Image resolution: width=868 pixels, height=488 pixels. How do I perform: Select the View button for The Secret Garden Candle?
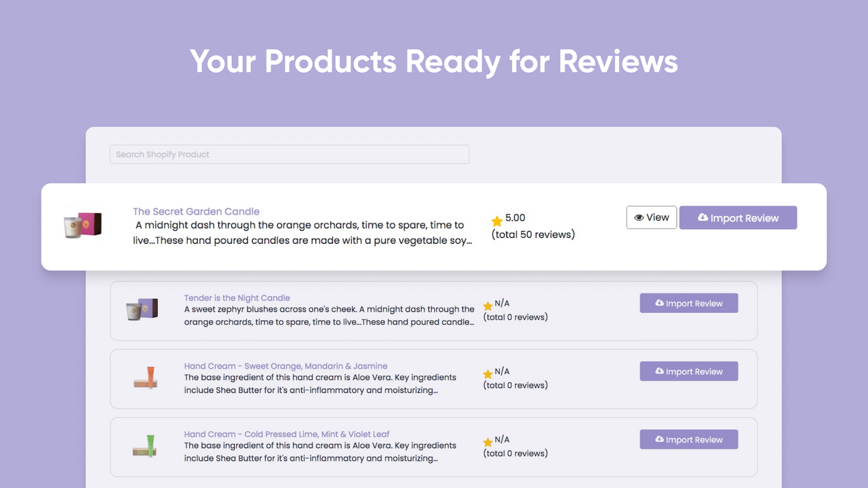click(651, 218)
